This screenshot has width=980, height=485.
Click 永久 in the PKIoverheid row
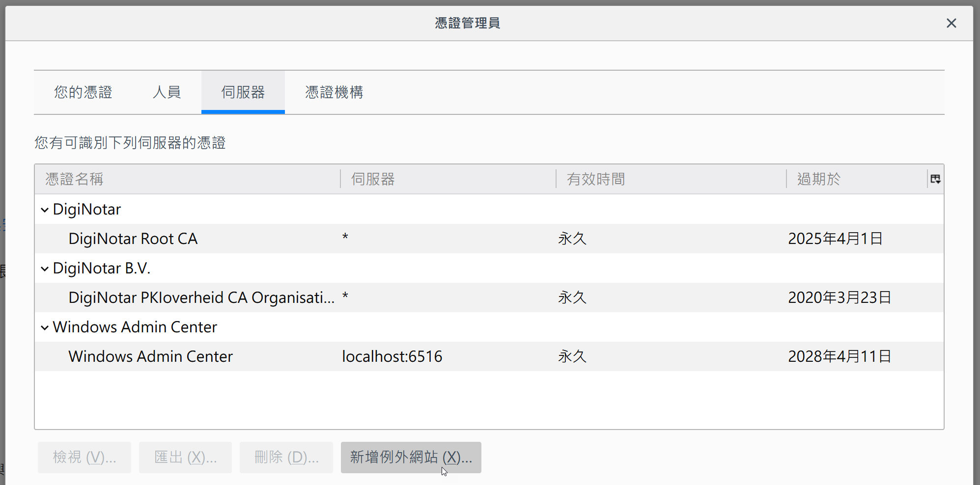pyautogui.click(x=572, y=297)
